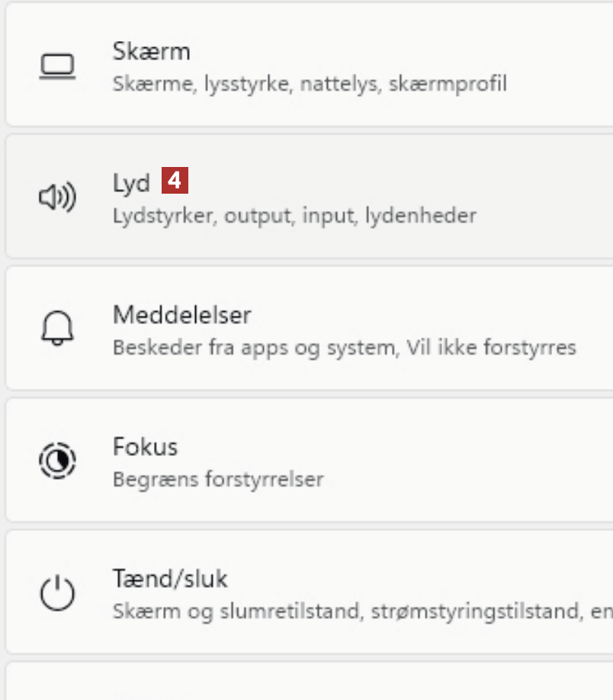Click description 'Lydstyrker, output, input, lydenheder'
Viewport: 613px width, 700px height.
(294, 215)
